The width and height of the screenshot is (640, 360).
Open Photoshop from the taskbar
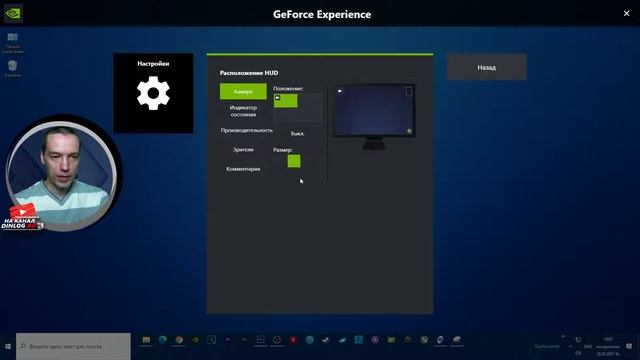coord(244,340)
